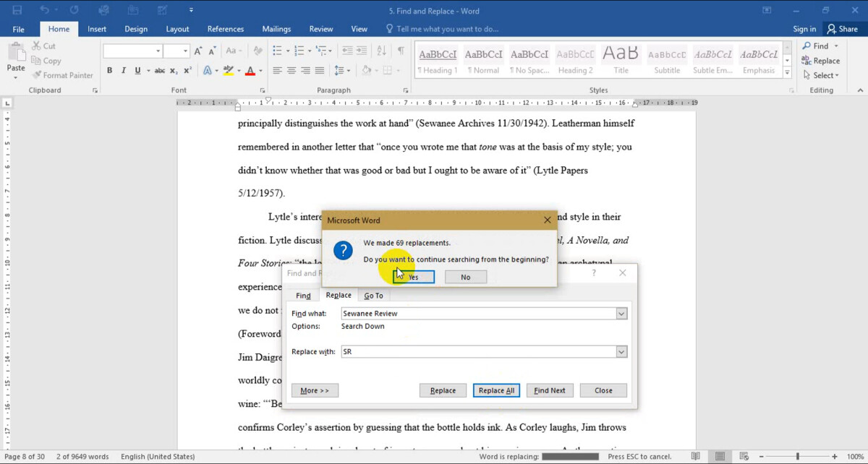Open the Font name dropdown
868x464 pixels.
158,51
